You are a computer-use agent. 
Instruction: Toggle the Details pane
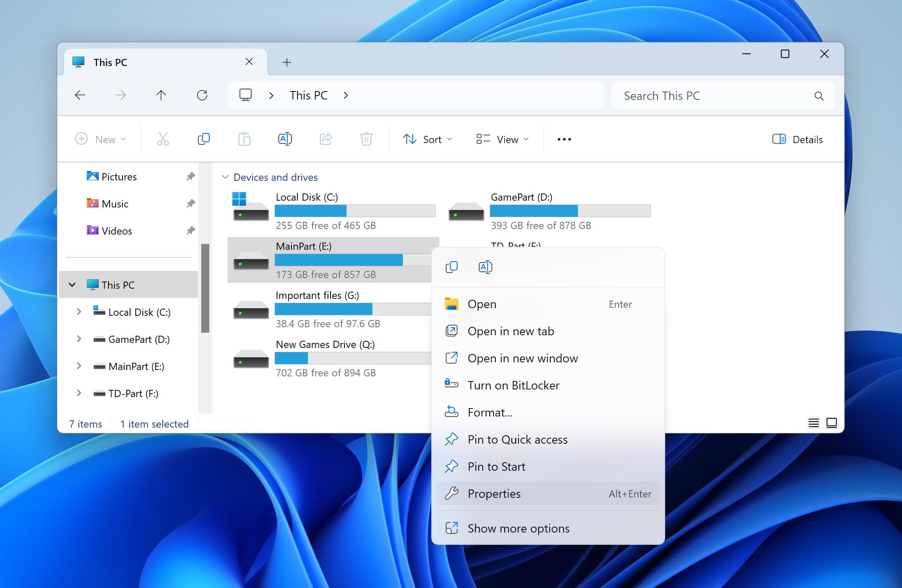click(797, 139)
